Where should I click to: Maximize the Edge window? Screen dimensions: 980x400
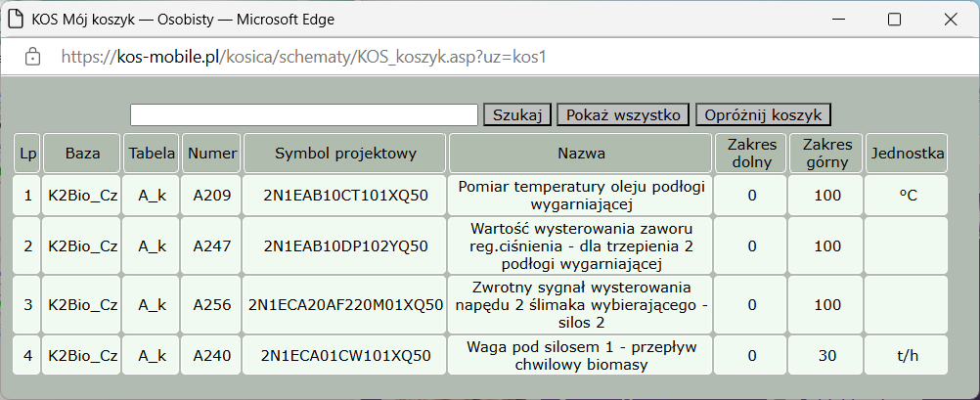pyautogui.click(x=894, y=19)
